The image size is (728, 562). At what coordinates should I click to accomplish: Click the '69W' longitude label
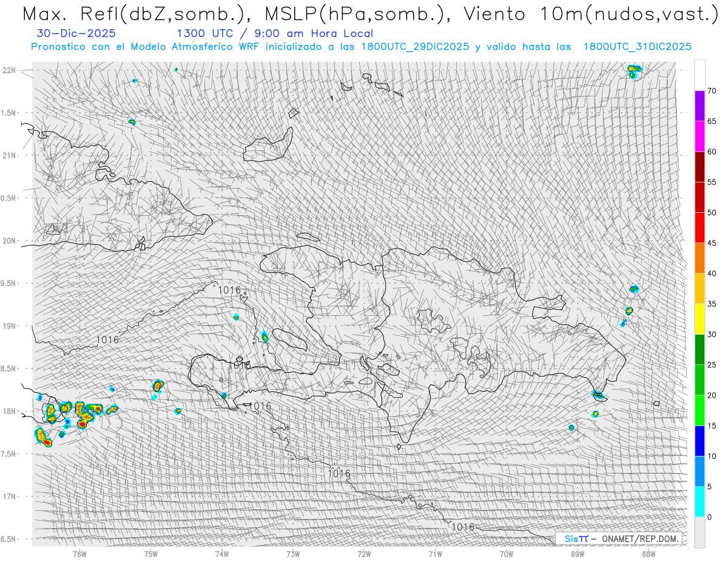[577, 553]
